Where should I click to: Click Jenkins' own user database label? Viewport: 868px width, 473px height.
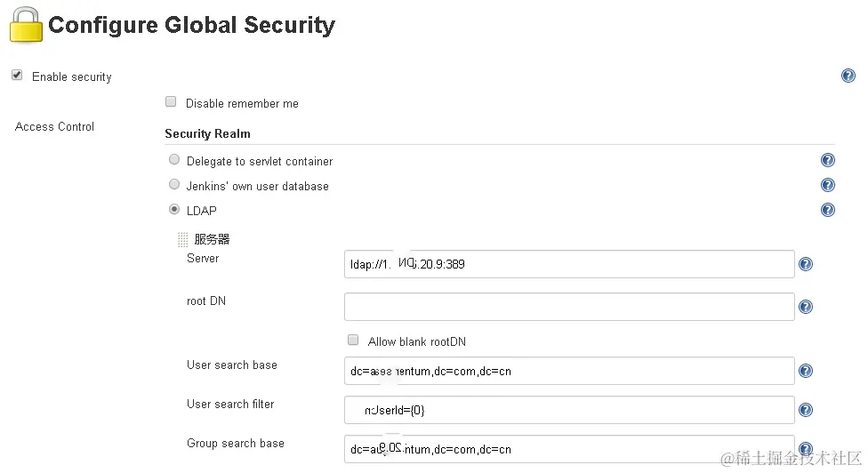coord(257,187)
